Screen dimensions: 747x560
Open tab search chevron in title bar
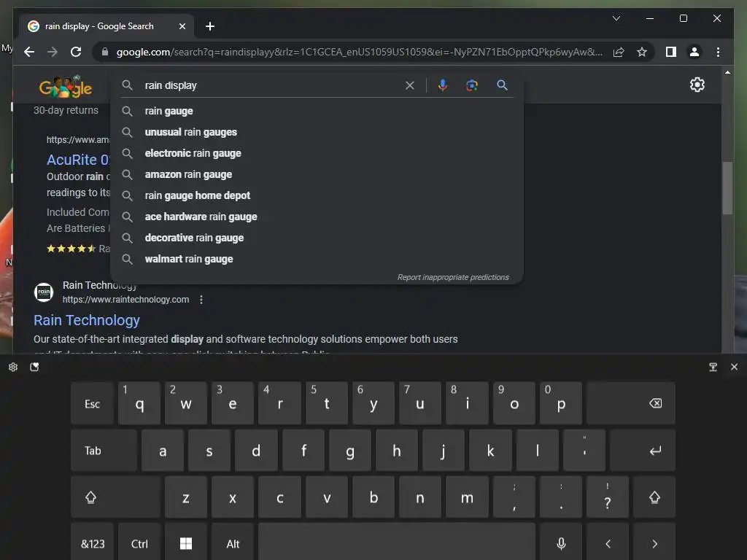click(616, 18)
